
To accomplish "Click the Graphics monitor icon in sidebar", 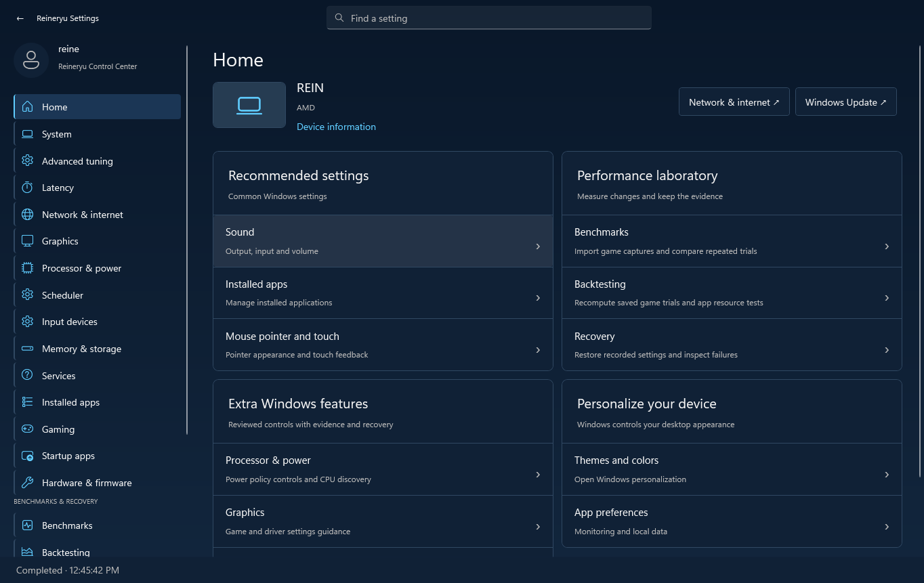I will pyautogui.click(x=28, y=241).
